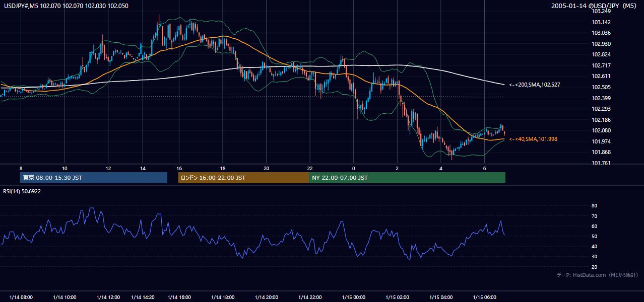Viewport: 644px width, 302px height.
Task: Click hour tick 8 under price chart
Action: point(21,168)
